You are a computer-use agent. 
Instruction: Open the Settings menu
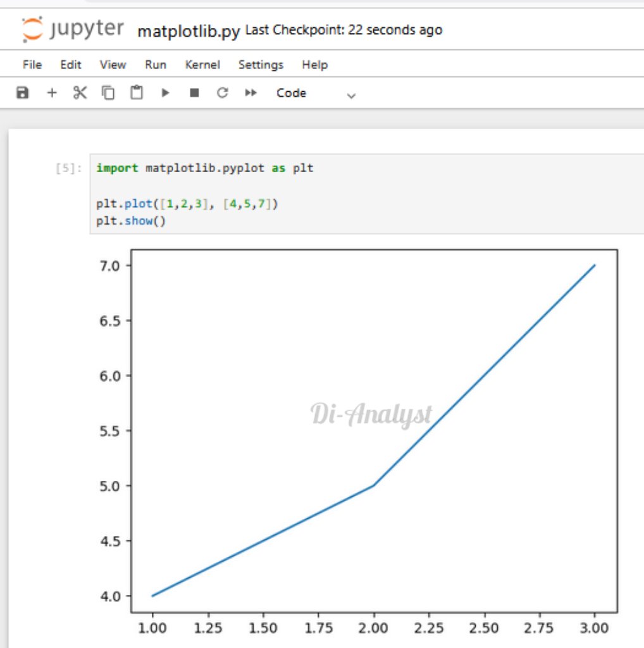pyautogui.click(x=261, y=65)
